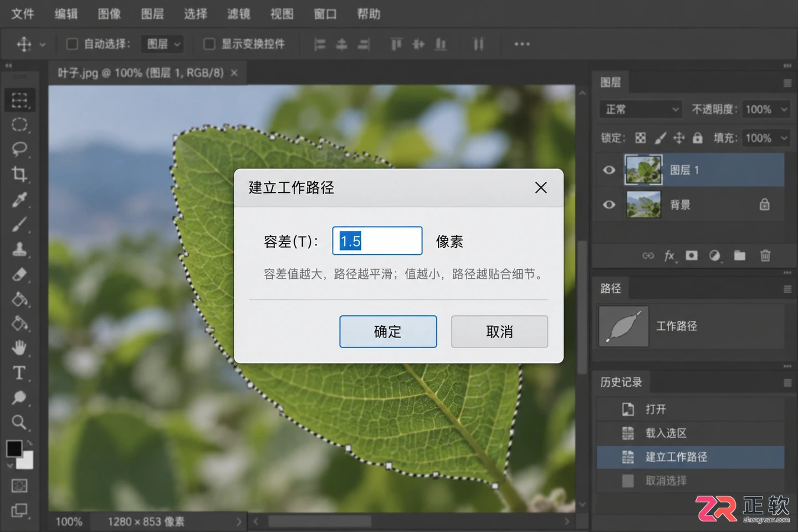Screen dimensions: 798x532
Task: Enable the 显示变换控件 checkbox
Action: pos(209,44)
